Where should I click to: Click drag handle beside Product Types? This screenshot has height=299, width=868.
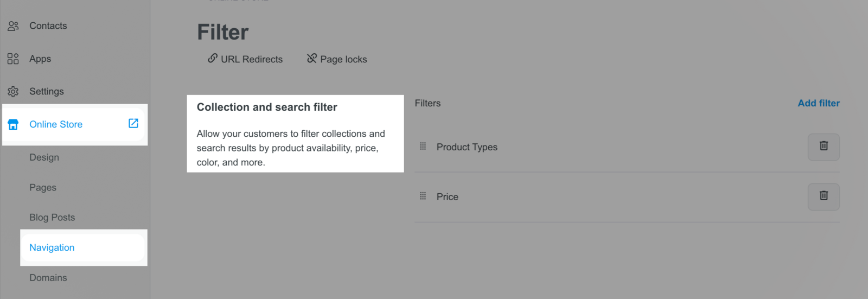coord(423,146)
